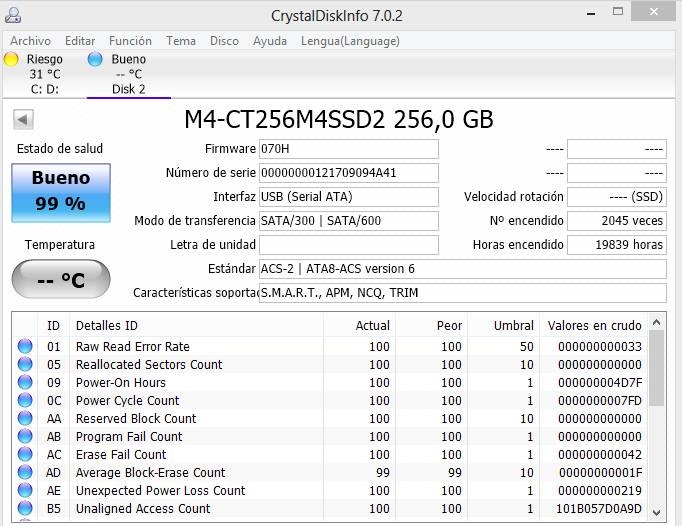Image resolution: width=682 pixels, height=526 pixels.
Task: Open the Editar menu
Action: pyautogui.click(x=80, y=41)
